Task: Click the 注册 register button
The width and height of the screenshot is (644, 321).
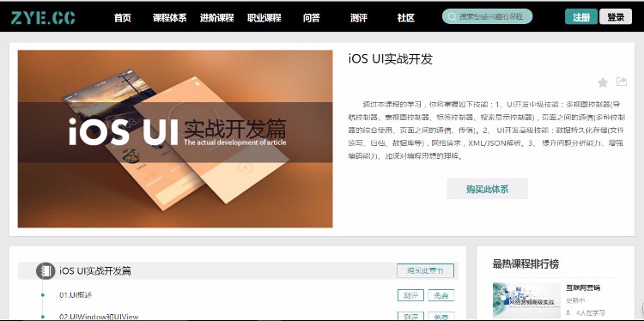Action: [x=581, y=17]
